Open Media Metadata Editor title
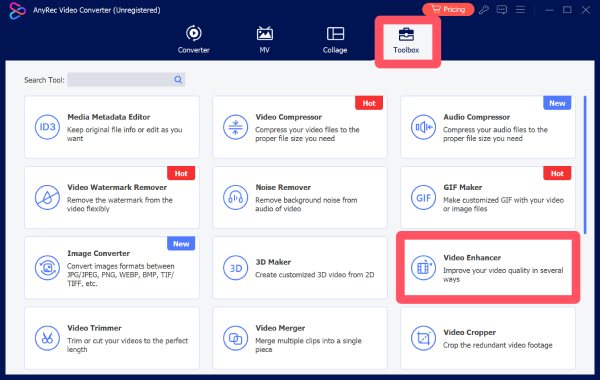This screenshot has height=380, width=600. pos(109,117)
